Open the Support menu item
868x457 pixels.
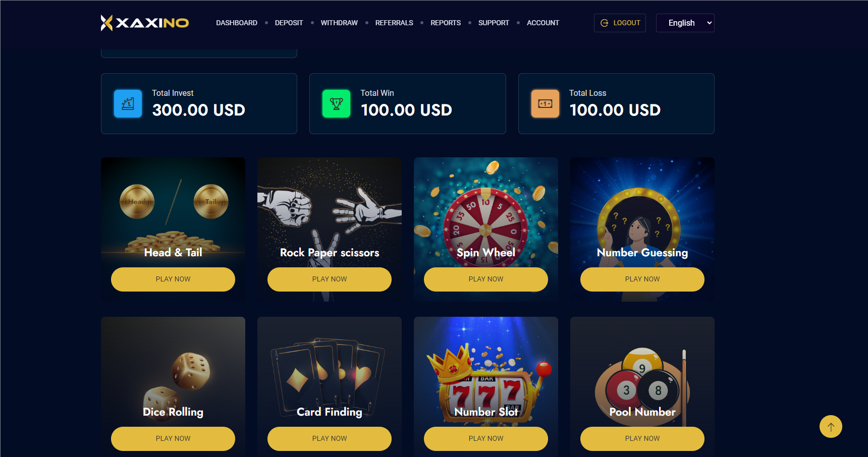pos(494,23)
